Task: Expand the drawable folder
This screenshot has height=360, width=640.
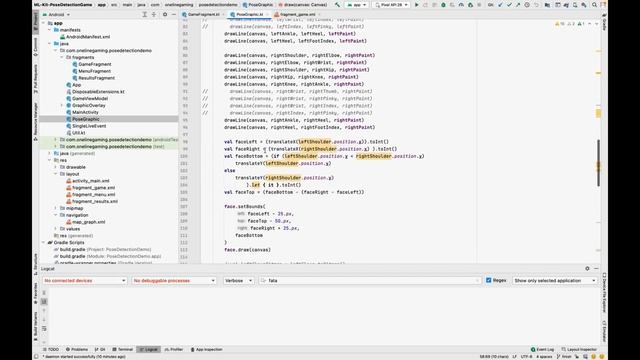Action: click(x=56, y=167)
